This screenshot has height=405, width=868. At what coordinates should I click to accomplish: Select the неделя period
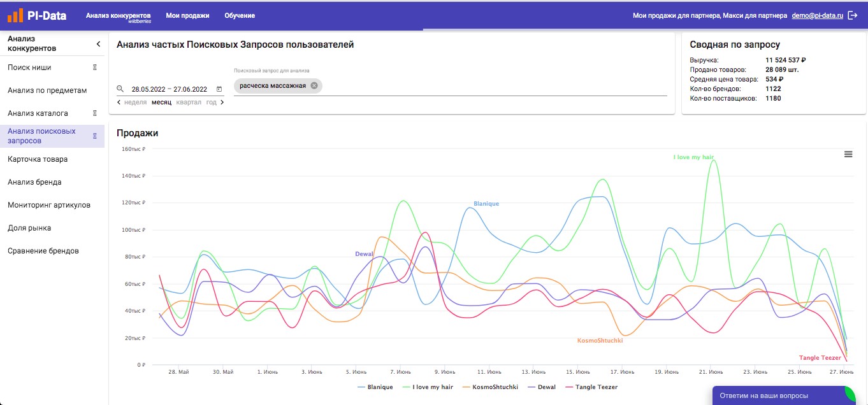(x=136, y=103)
